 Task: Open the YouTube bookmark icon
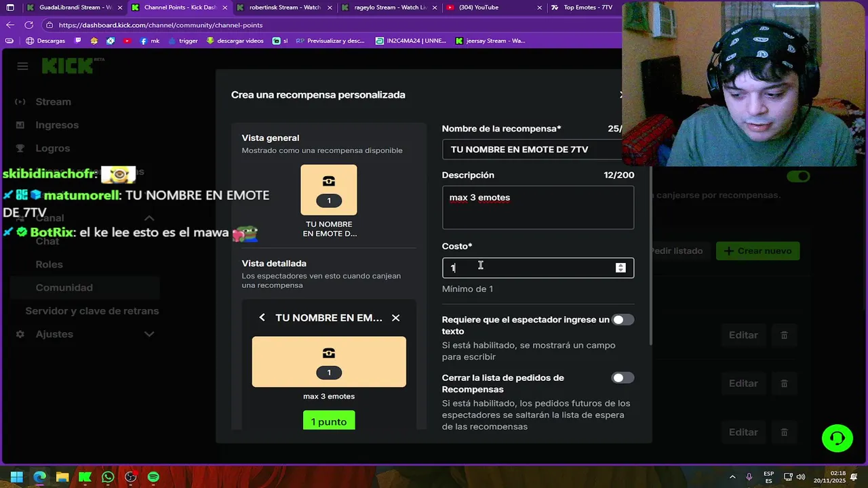[x=127, y=41]
